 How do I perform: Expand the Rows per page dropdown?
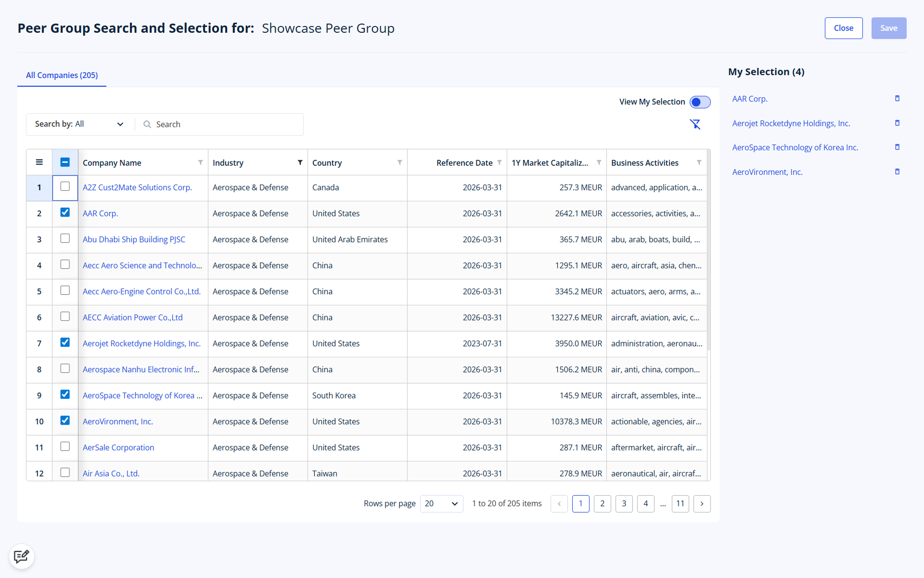point(441,504)
